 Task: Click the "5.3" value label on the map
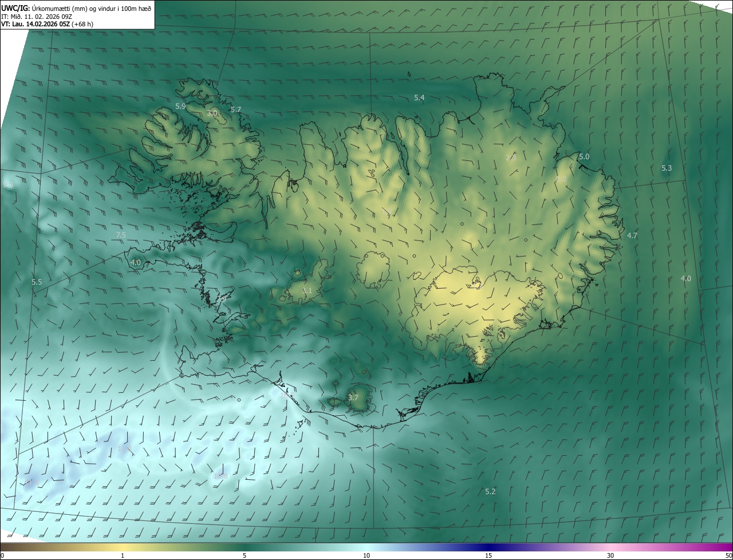point(667,168)
